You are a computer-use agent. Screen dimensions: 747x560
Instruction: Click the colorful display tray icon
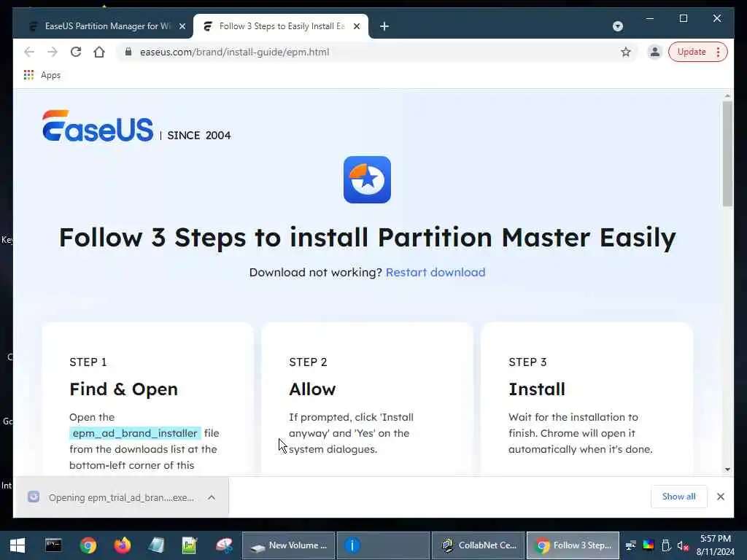[x=649, y=545]
